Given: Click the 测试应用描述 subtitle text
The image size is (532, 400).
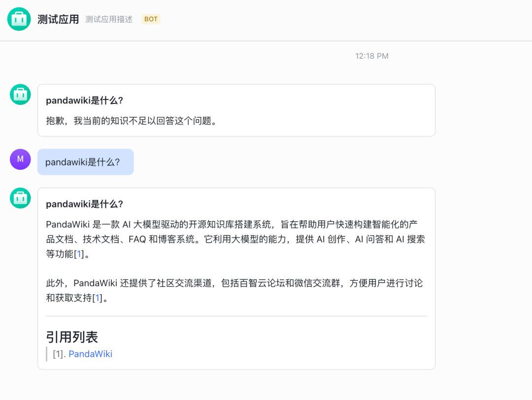Looking at the screenshot, I should point(108,19).
